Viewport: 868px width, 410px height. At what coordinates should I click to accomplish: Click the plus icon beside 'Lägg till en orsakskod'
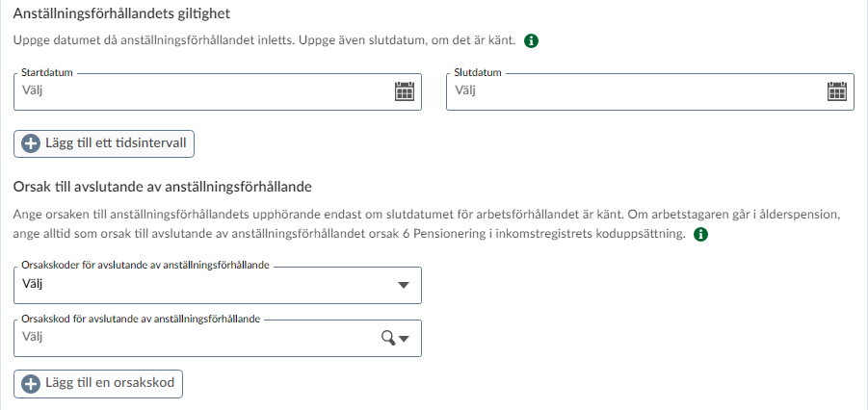coord(30,383)
